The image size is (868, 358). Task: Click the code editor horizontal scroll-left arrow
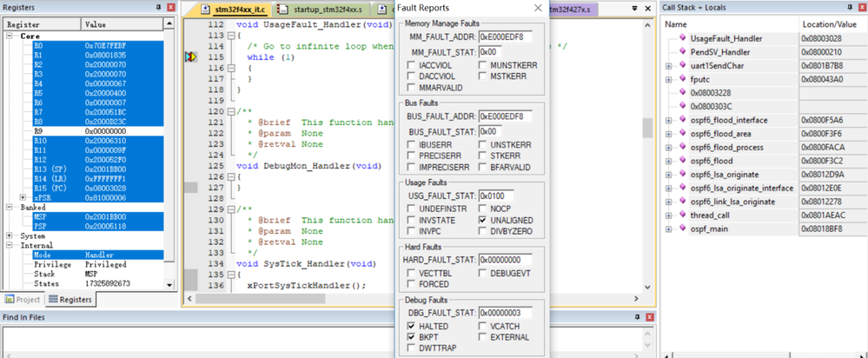189,298
